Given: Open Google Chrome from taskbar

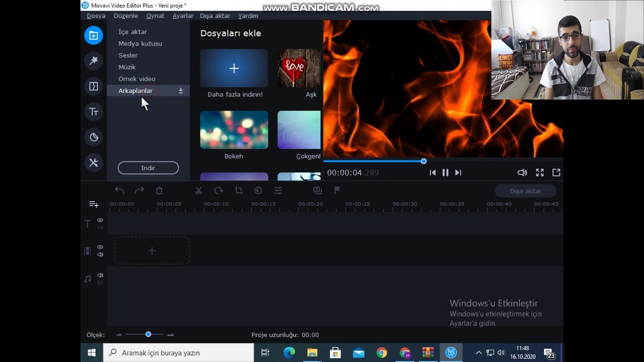Looking at the screenshot, I should [382, 353].
